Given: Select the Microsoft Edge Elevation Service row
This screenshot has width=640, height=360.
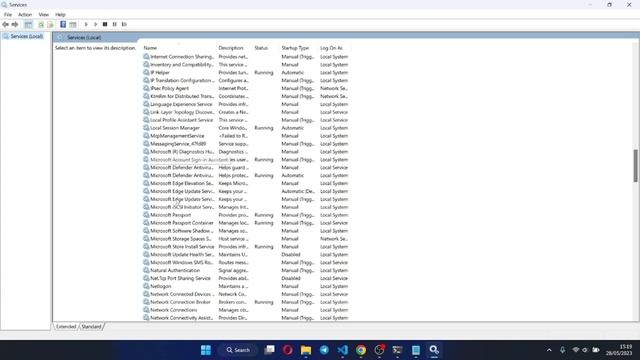Looking at the screenshot, I should [246, 183].
